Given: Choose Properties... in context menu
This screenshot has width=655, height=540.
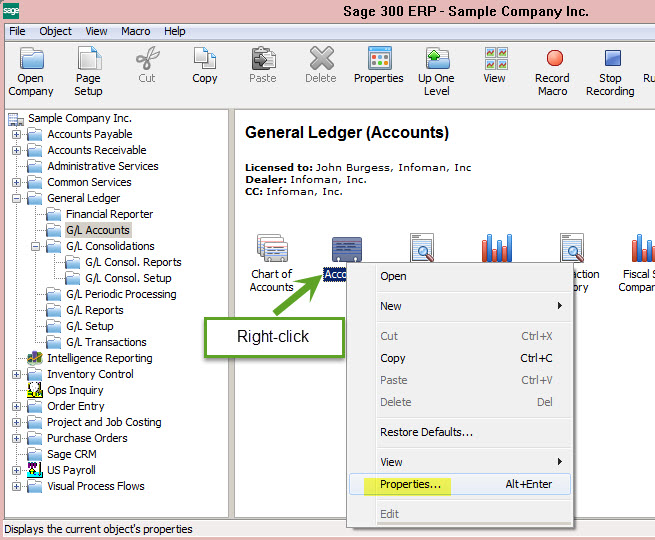Looking at the screenshot, I should click(x=460, y=484).
